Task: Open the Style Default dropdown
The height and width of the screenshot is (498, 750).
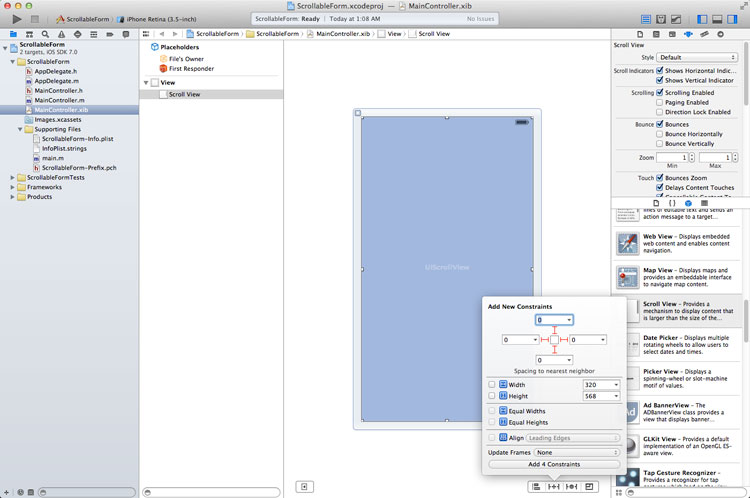Action: tap(697, 57)
